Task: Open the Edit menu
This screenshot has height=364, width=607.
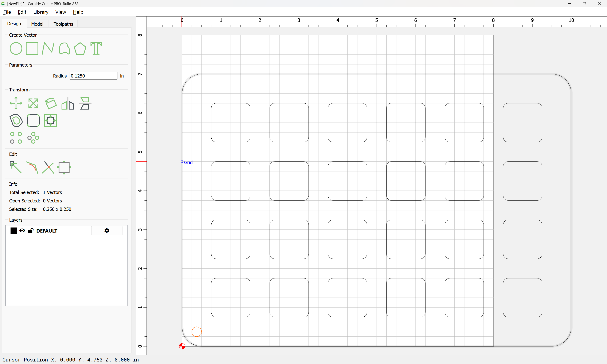Action: tap(22, 12)
